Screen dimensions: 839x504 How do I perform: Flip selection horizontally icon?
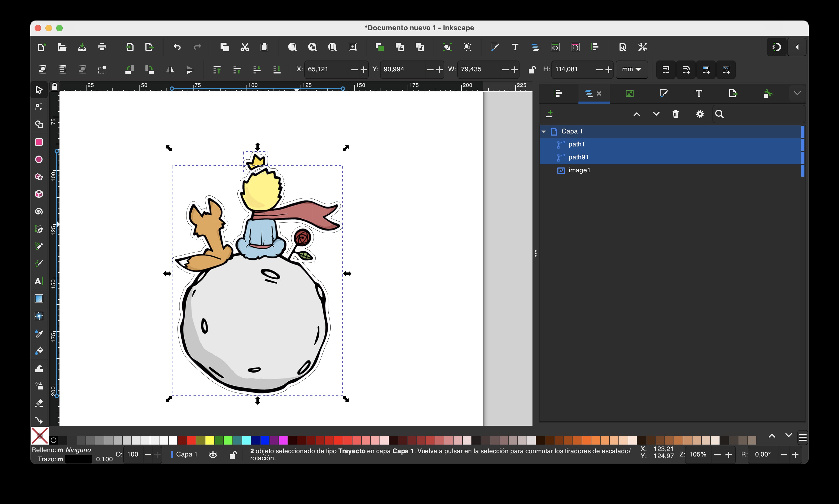[169, 70]
